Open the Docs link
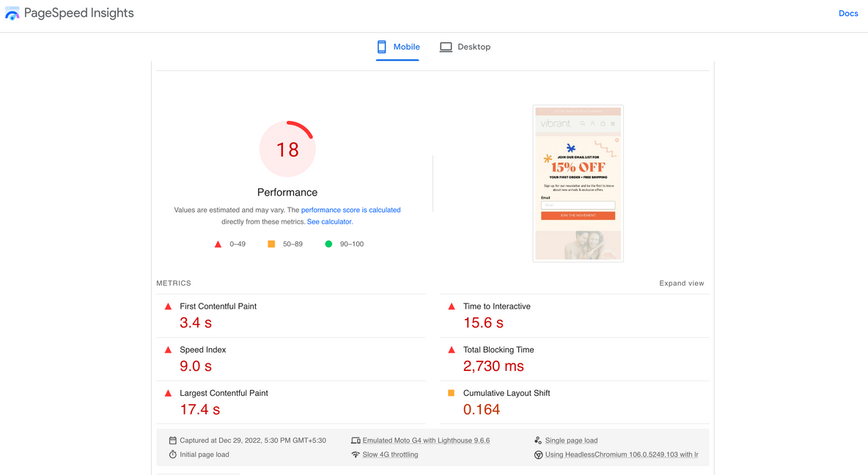This screenshot has height=475, width=868. pos(848,13)
